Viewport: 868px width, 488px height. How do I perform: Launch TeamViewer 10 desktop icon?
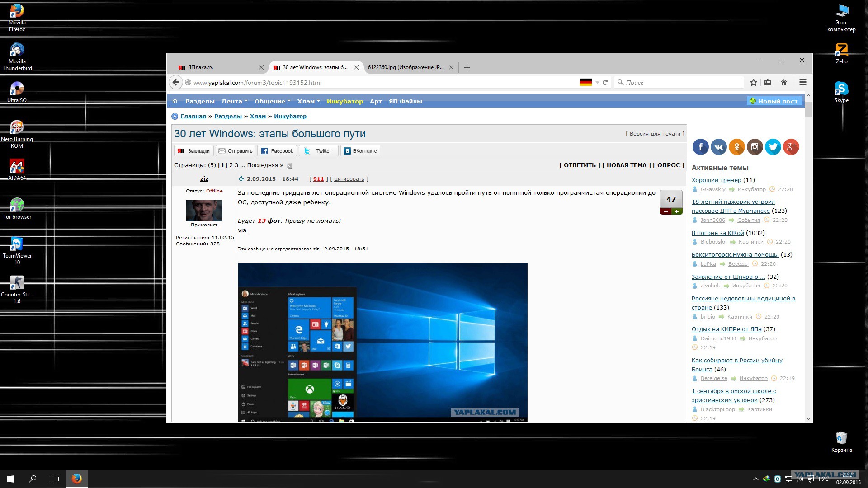click(17, 250)
